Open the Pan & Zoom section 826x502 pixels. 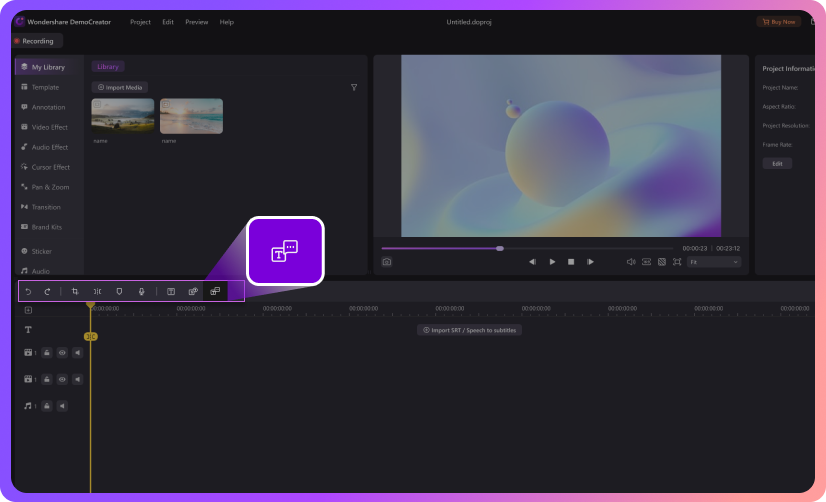click(x=50, y=187)
